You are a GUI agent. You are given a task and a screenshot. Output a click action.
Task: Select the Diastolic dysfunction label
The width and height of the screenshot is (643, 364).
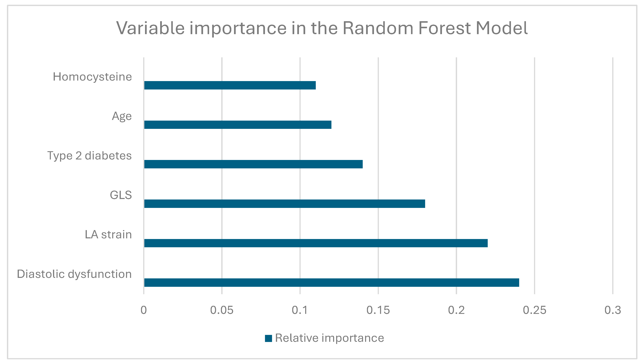(74, 274)
